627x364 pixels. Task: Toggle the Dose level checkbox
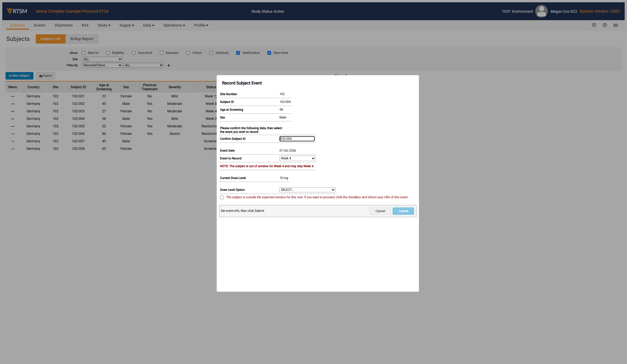pyautogui.click(x=134, y=53)
